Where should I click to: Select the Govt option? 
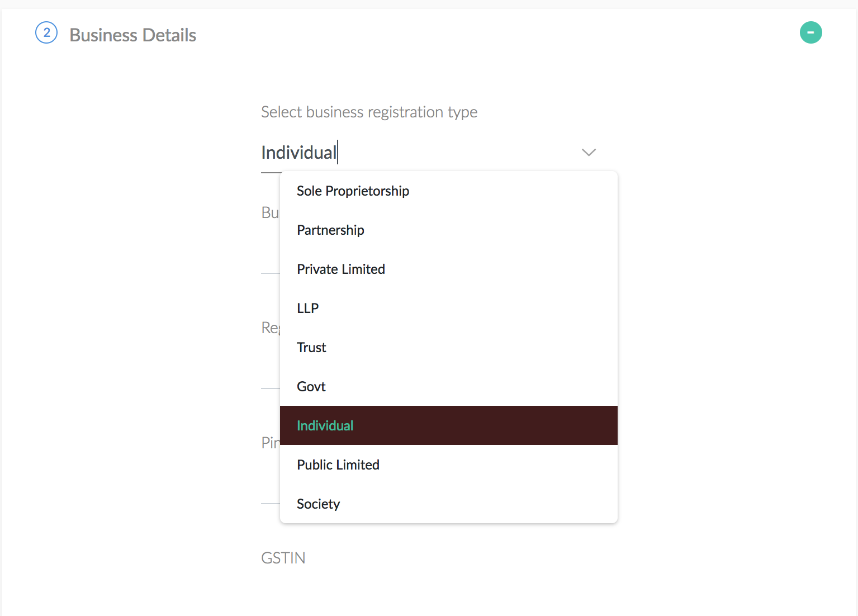449,386
